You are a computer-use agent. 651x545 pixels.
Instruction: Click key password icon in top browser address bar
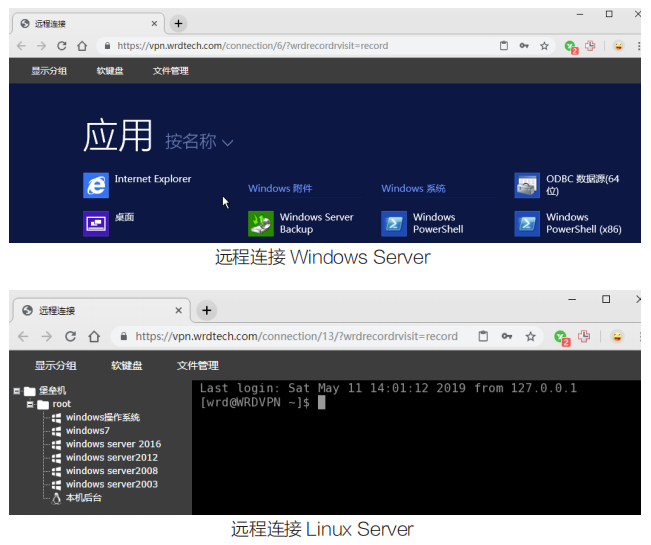(x=524, y=46)
